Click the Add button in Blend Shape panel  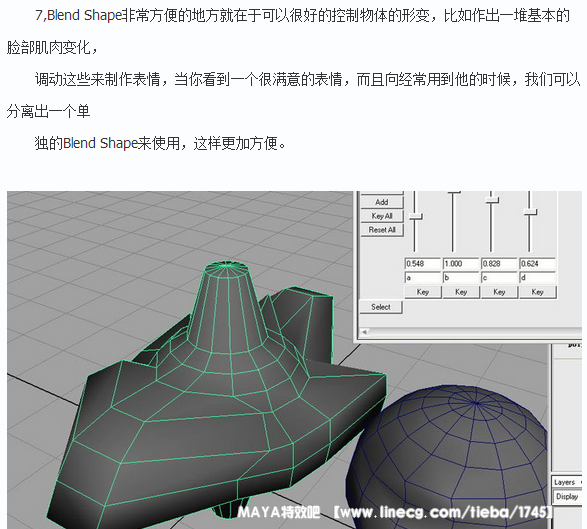point(381,202)
